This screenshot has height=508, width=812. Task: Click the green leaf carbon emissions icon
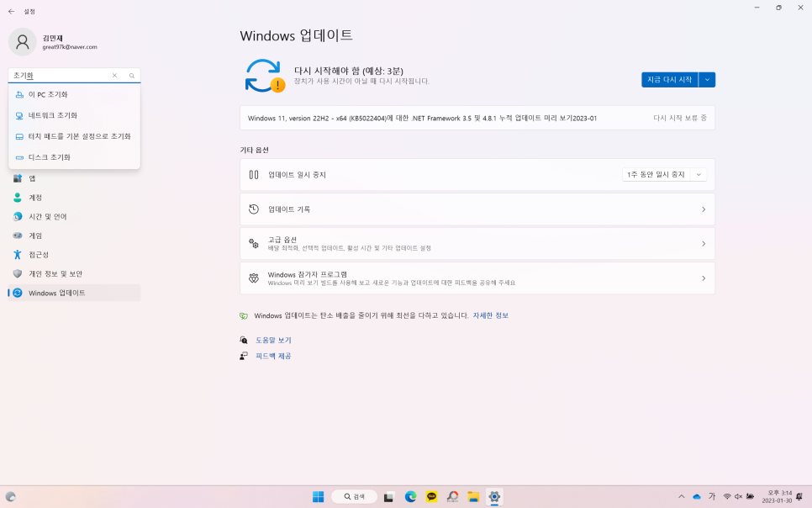tap(244, 315)
